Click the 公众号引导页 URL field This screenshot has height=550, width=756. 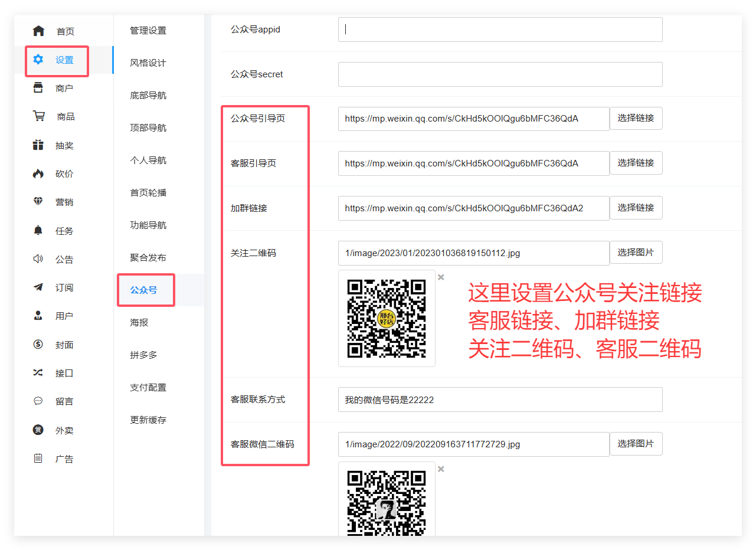[473, 119]
